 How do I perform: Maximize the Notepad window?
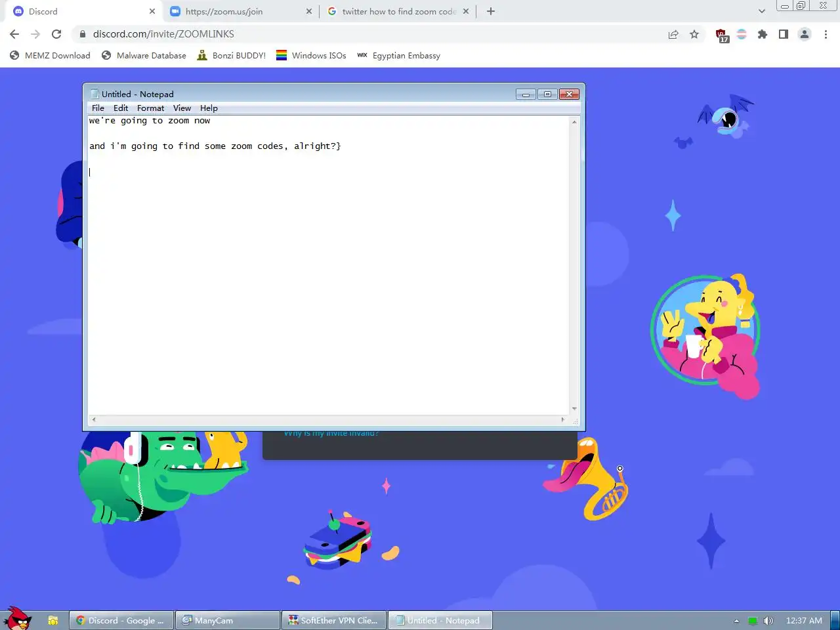coord(547,94)
